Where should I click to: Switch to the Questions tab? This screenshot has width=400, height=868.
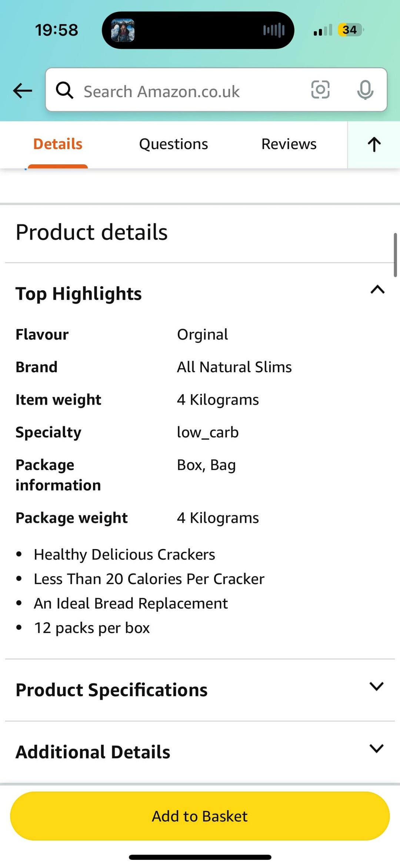173,144
